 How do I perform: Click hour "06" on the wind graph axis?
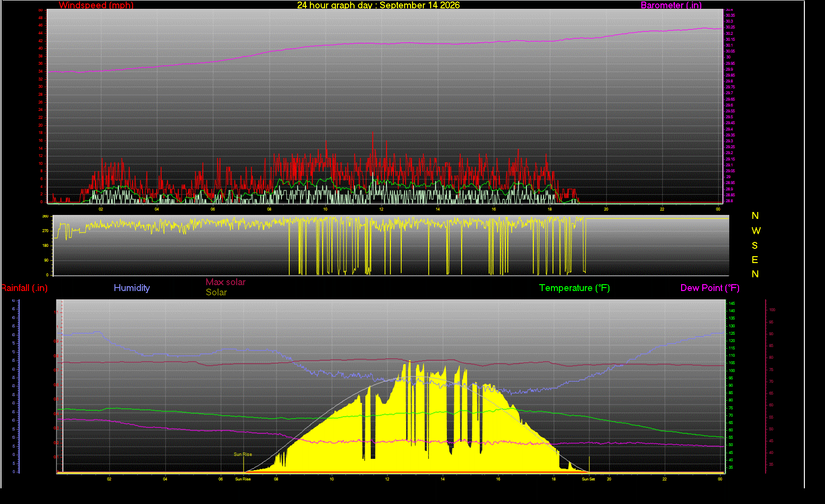pos(213,209)
